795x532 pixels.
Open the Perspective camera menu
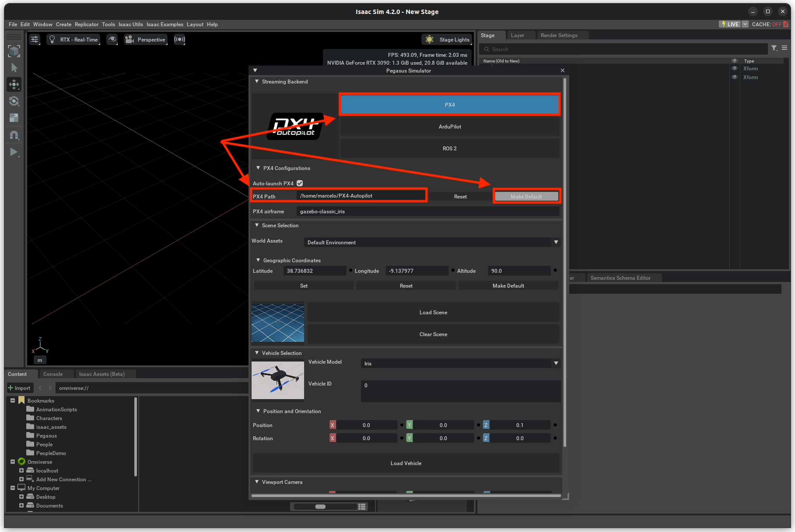pyautogui.click(x=146, y=39)
